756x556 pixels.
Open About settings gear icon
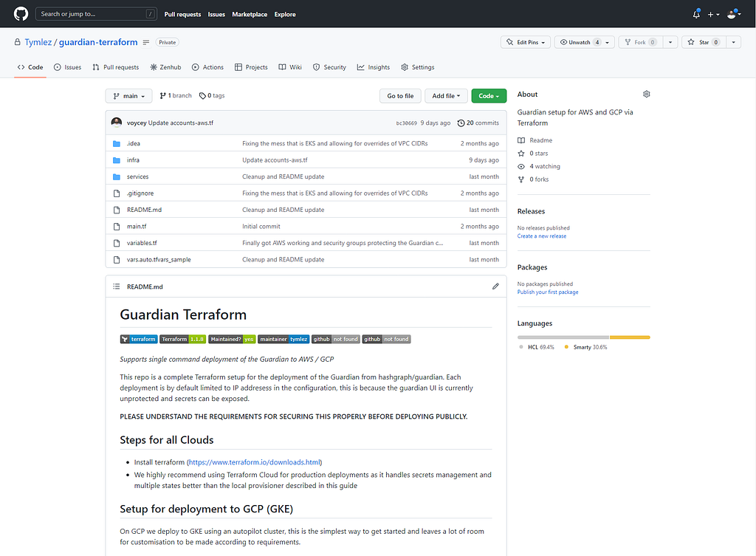[647, 94]
